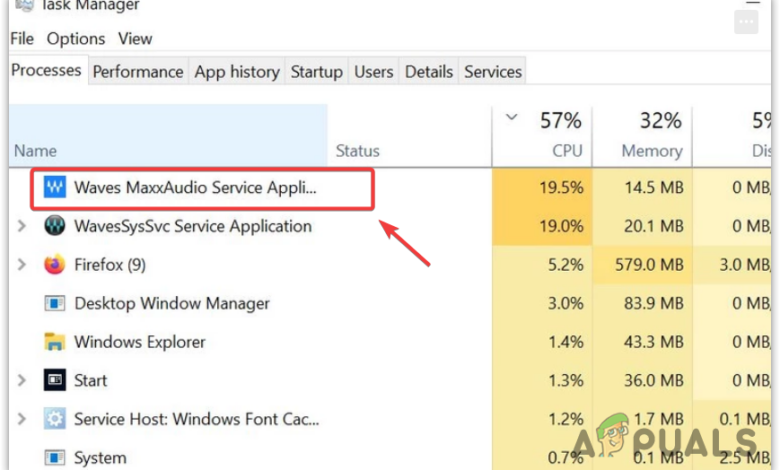Click the 14.5 MB memory value
The image size is (780, 470).
coord(654,188)
